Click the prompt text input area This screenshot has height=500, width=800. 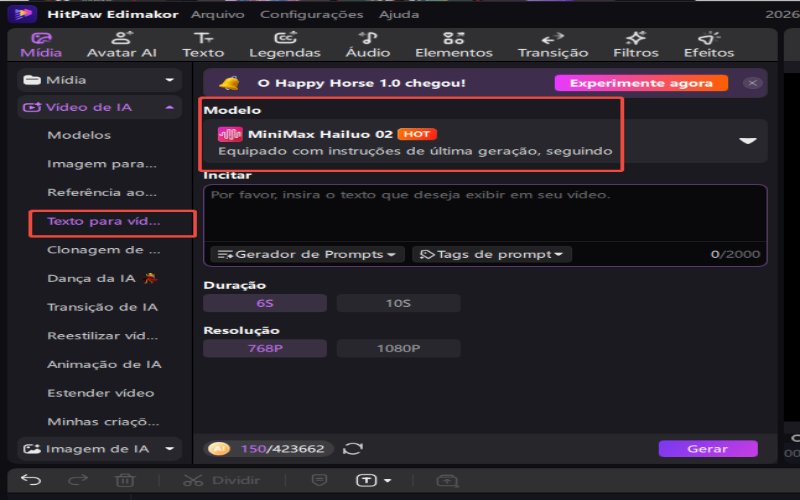click(x=485, y=213)
